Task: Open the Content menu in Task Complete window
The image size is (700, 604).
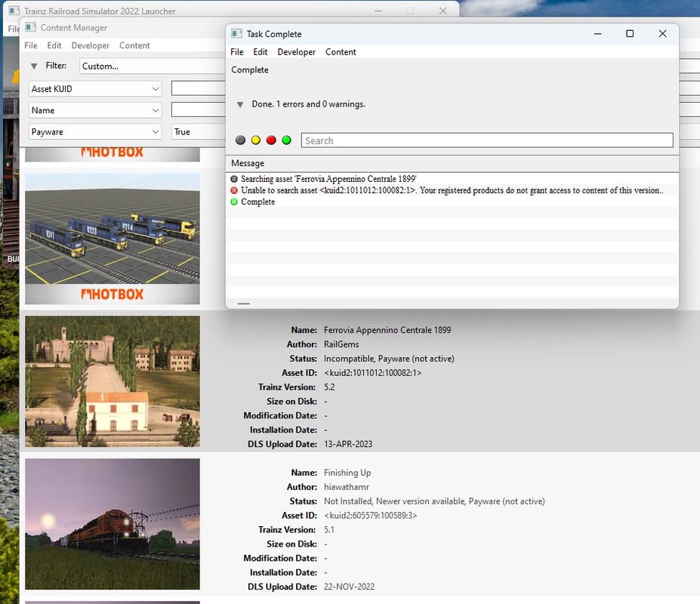Action: [x=341, y=52]
